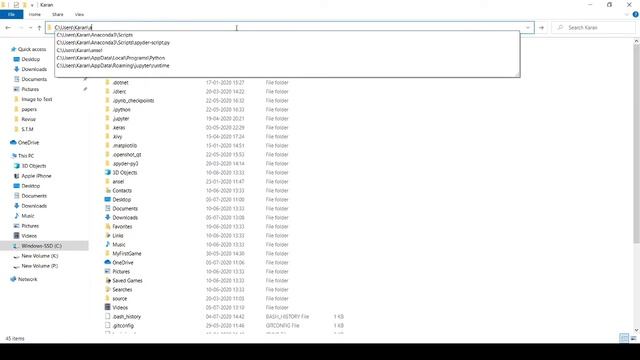Select the Saved Games folder icon
640x360 pixels.
108,280
